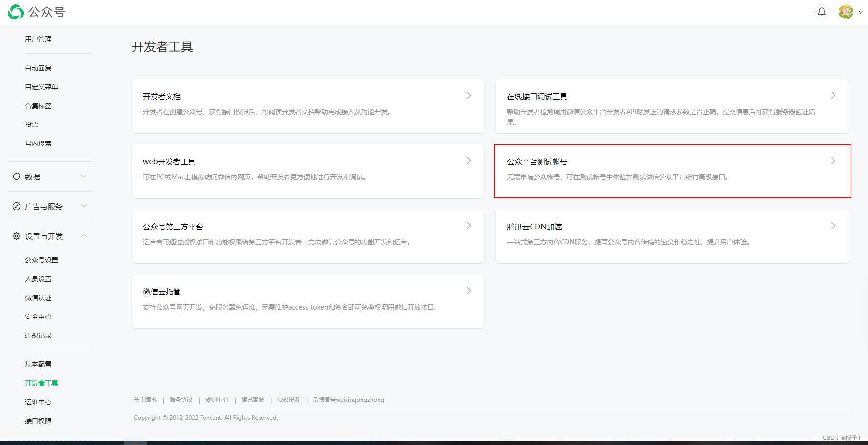Click the 微信云托管 description text

pos(291,307)
